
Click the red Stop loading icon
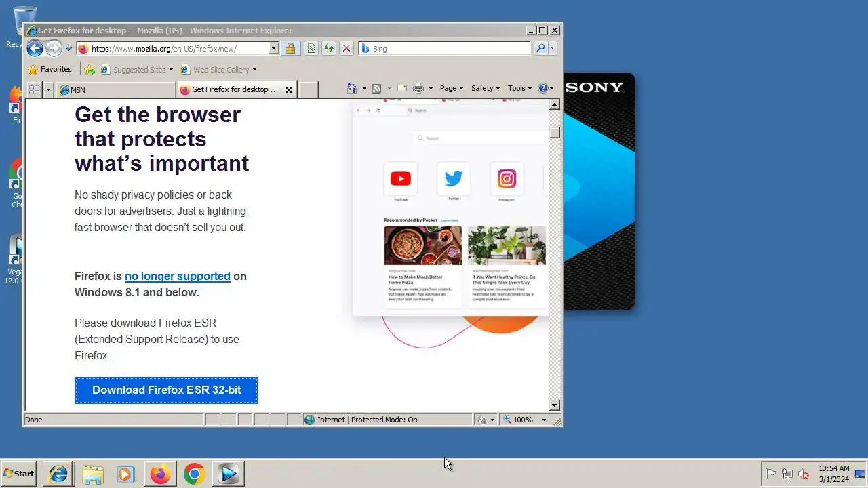(x=347, y=49)
